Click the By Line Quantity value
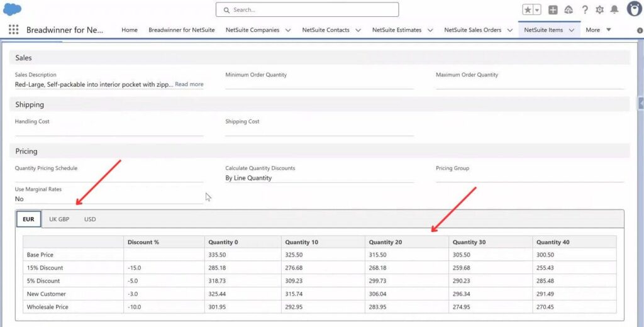644x327 pixels. tap(248, 178)
